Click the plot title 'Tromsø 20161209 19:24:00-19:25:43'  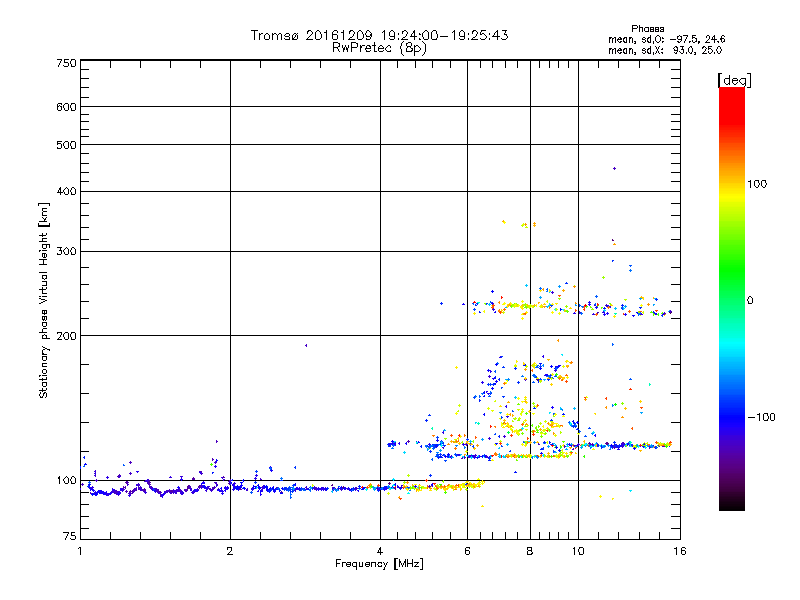click(379, 35)
